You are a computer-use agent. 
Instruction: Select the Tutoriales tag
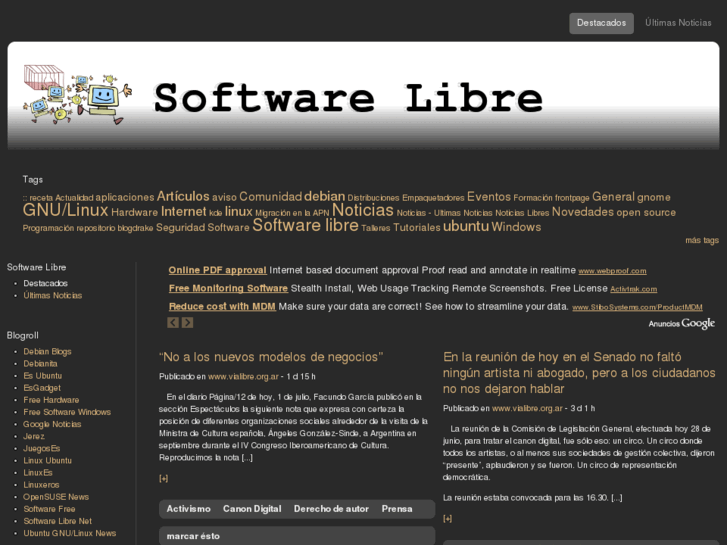point(416,227)
